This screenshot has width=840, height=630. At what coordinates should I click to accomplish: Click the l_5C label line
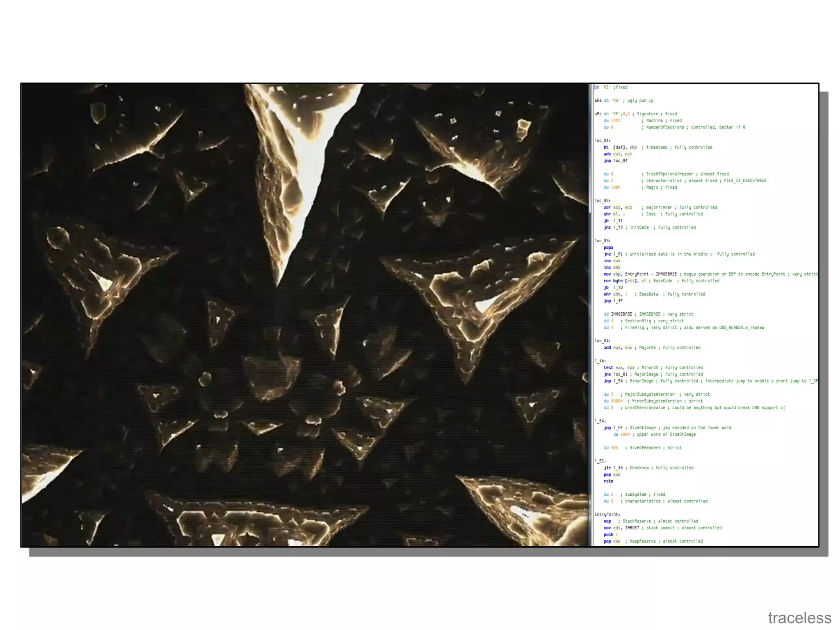(600, 461)
